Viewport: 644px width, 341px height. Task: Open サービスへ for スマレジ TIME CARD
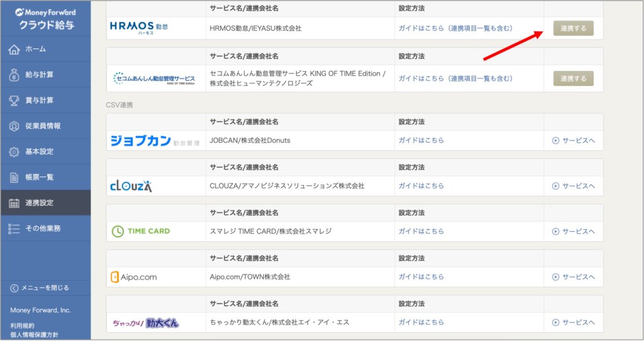click(x=573, y=232)
